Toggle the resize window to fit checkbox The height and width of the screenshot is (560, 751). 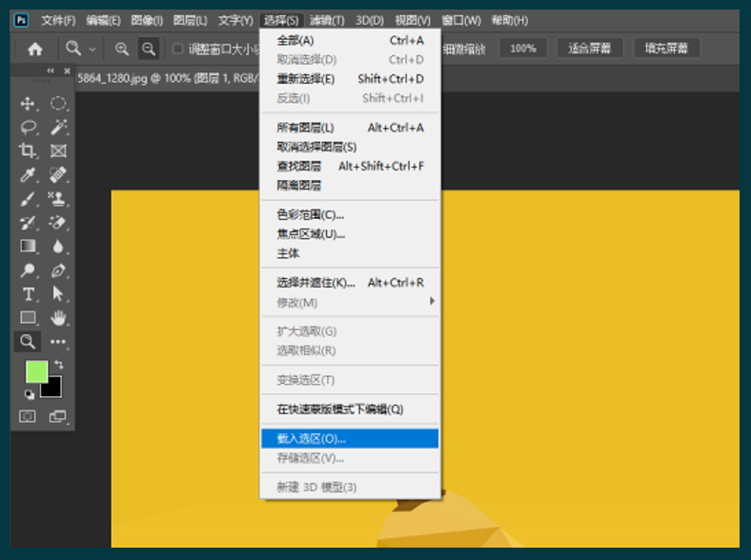click(x=177, y=49)
